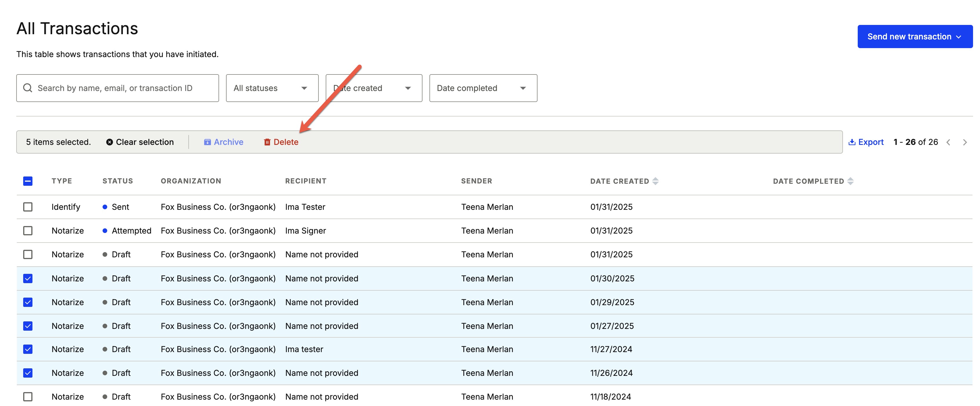Check the Draft row dated 01/31/2025
This screenshot has width=980, height=406.
(28, 254)
